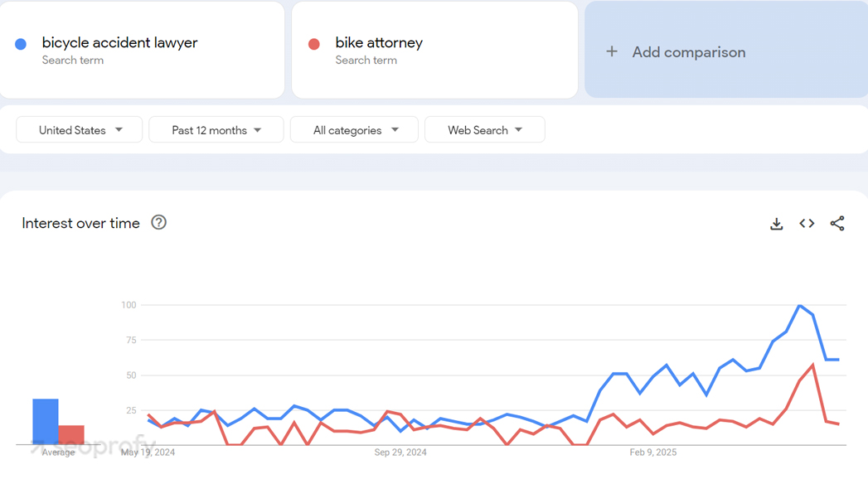Click the blue line peak at 100
The height and width of the screenshot is (489, 868).
click(799, 305)
